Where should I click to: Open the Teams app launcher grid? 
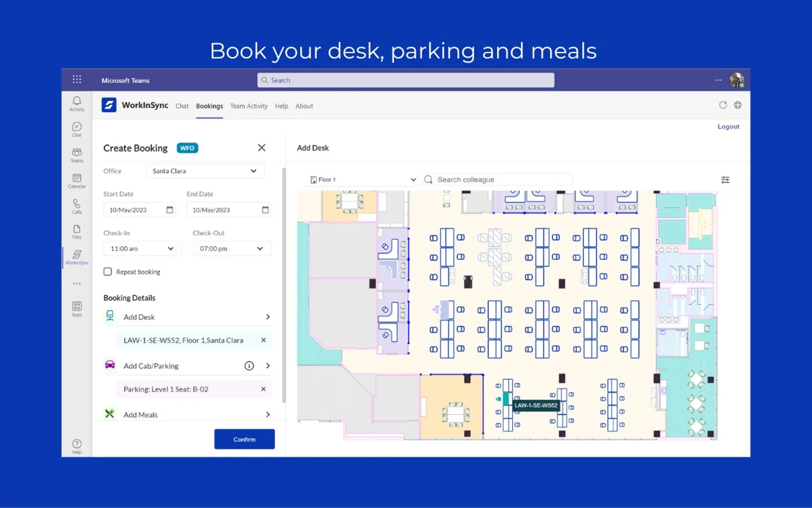[77, 79]
